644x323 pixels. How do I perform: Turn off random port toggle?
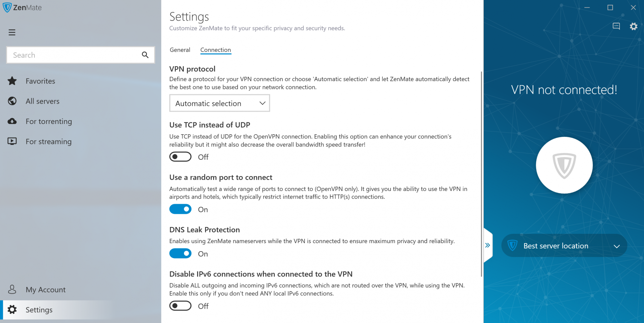(180, 209)
